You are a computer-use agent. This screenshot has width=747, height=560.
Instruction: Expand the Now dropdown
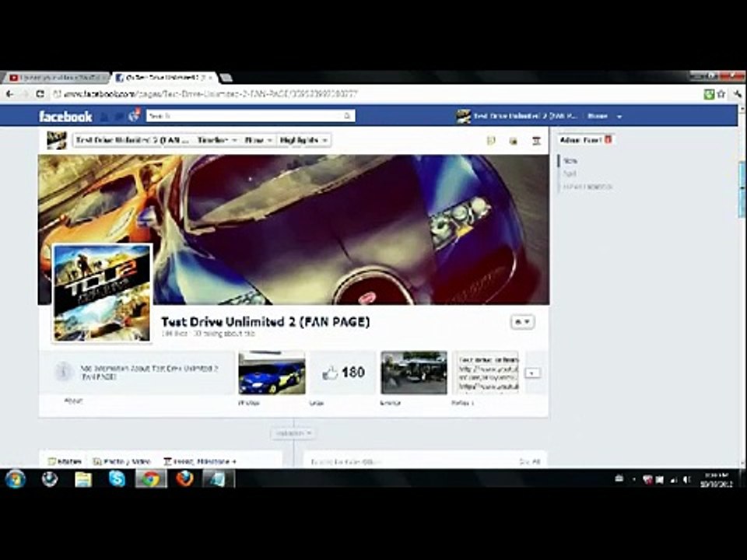click(x=258, y=140)
